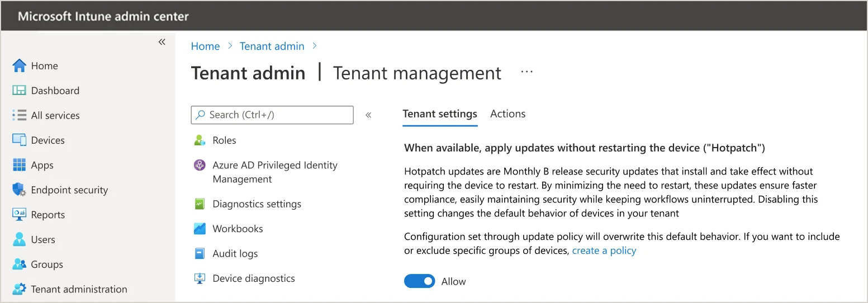
Task: Open Apps grid icon in sidebar
Action: 19,165
